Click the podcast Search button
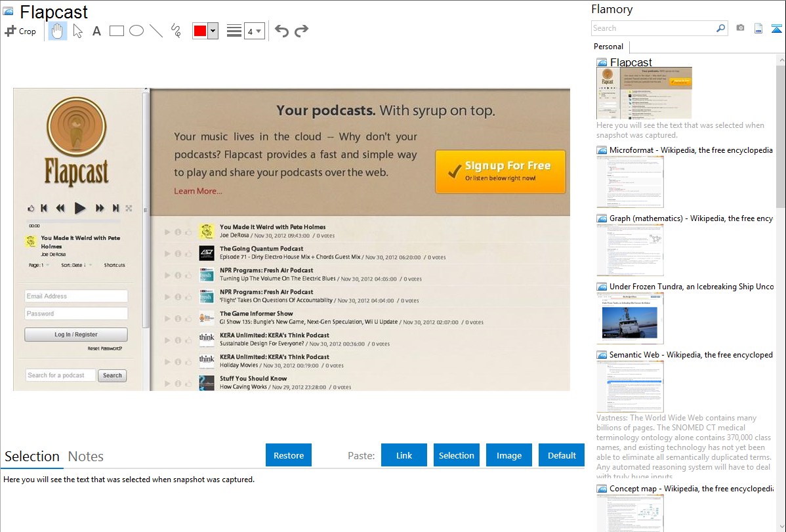The height and width of the screenshot is (532, 786). [112, 376]
